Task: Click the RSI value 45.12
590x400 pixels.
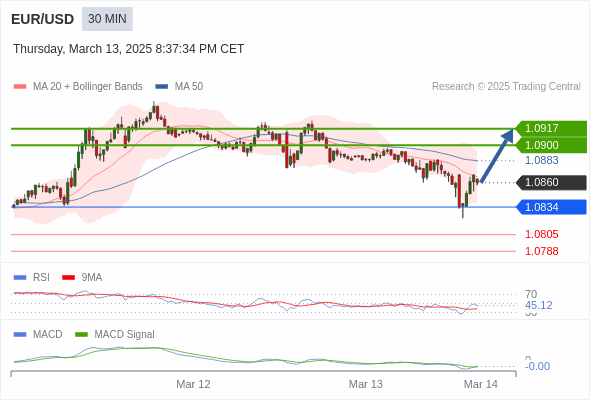Action: coord(538,306)
